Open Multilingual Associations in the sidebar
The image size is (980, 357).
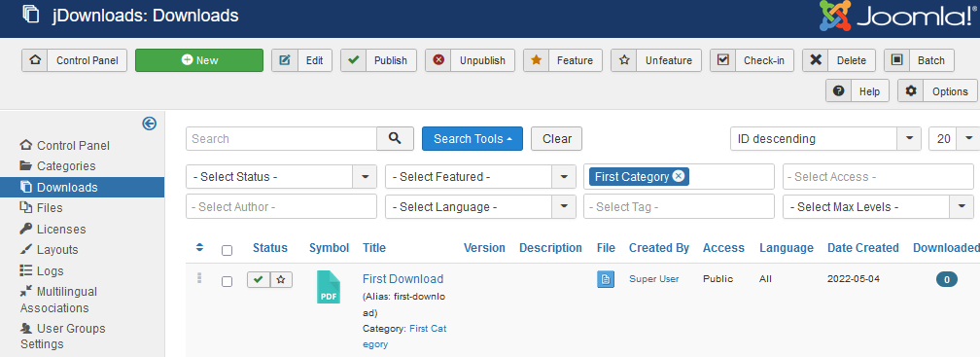[58, 300]
